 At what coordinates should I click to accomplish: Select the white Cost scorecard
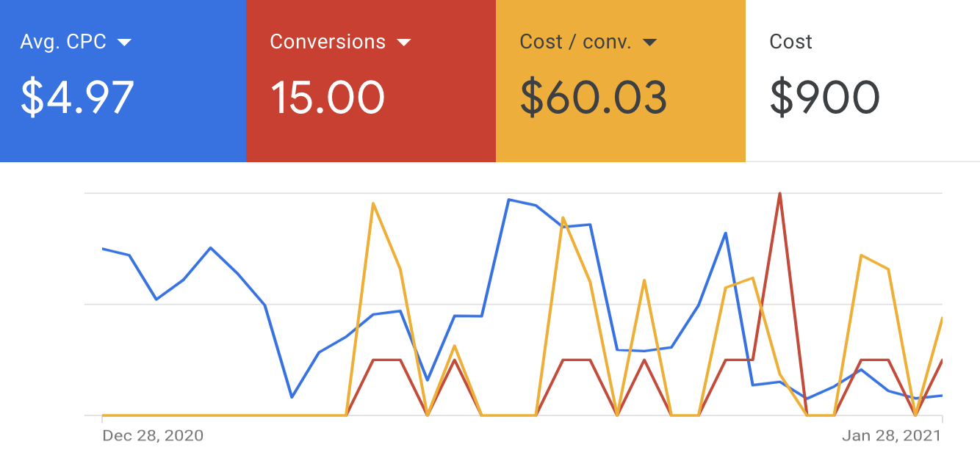coord(862,81)
